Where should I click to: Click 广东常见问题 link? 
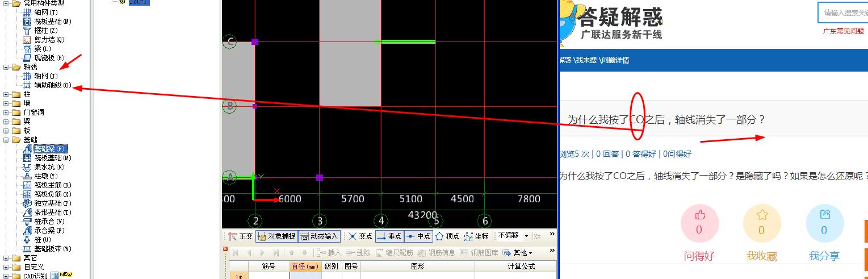point(844,31)
